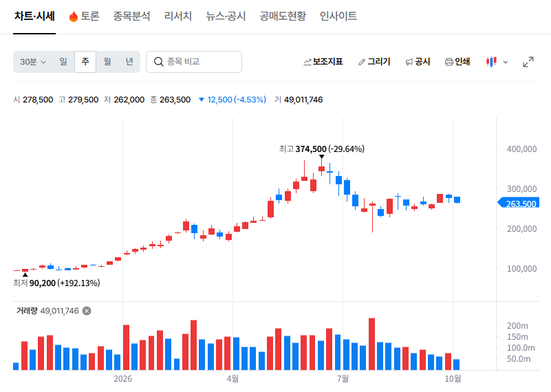Select the 년 (yearly) period

point(129,62)
